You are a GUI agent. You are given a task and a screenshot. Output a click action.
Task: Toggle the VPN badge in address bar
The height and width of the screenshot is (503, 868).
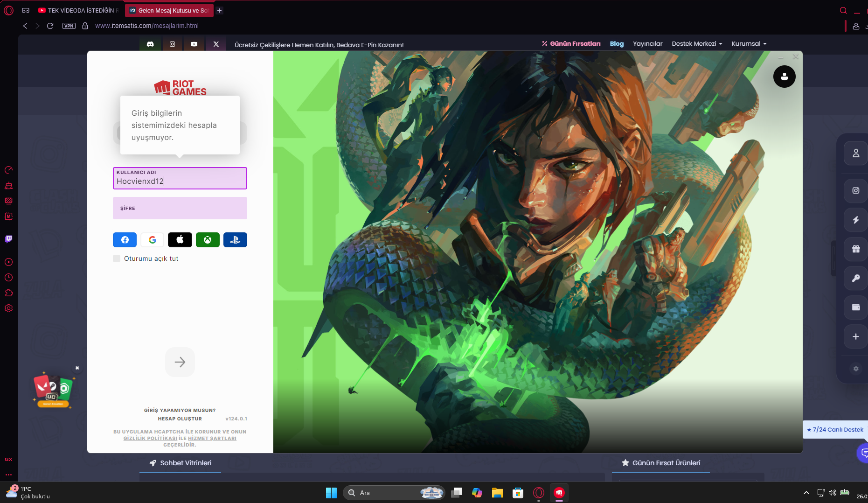[69, 26]
